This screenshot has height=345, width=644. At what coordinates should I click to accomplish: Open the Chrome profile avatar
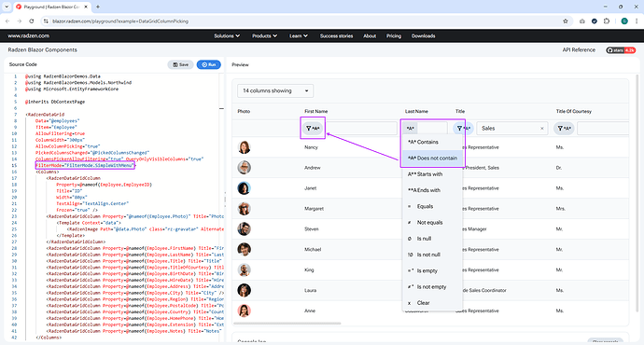coord(624,21)
